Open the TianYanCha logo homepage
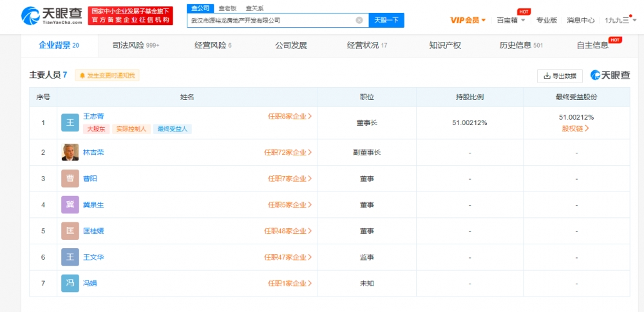This screenshot has height=312, width=644. (x=52, y=16)
